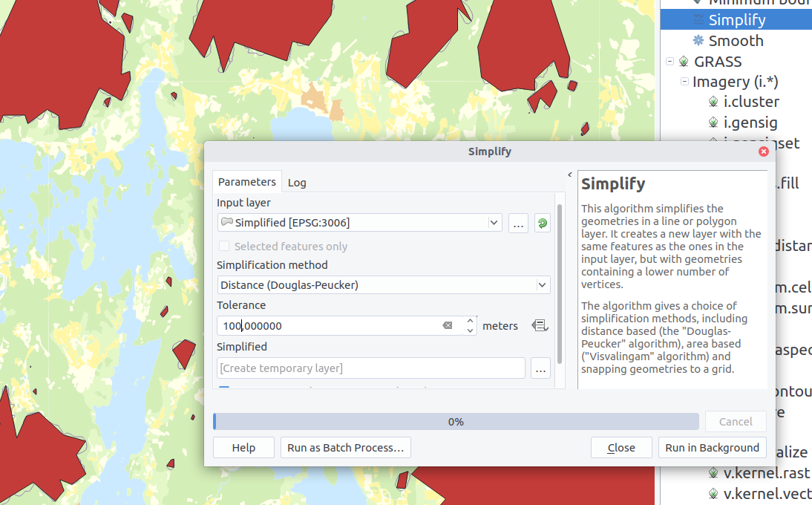Switch to the Log tab
The image size is (812, 505).
[x=297, y=183]
